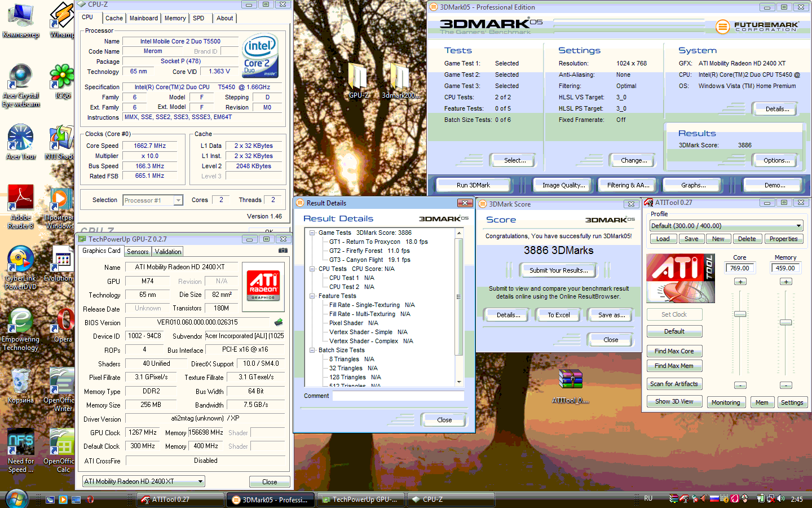The width and height of the screenshot is (812, 508).
Task: Click the Memory clock value field
Action: [785, 268]
